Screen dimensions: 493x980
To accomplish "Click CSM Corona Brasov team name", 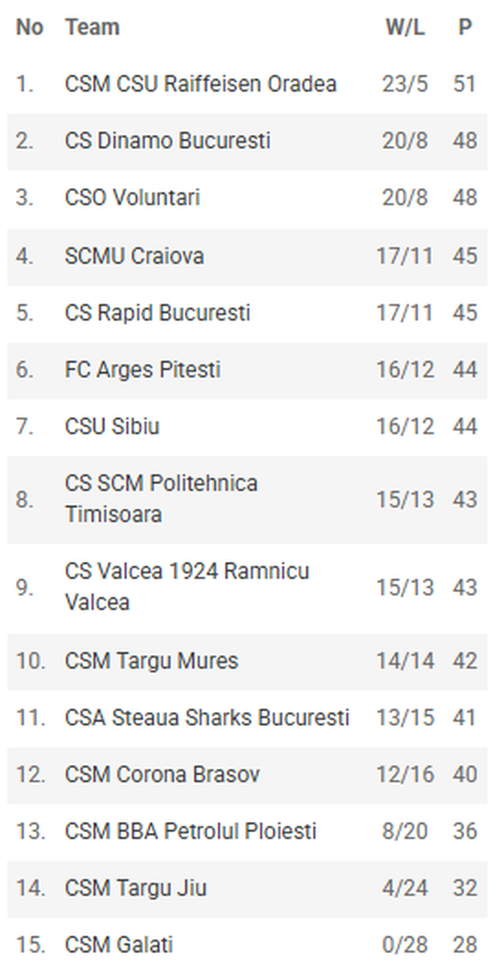I will 162,775.
